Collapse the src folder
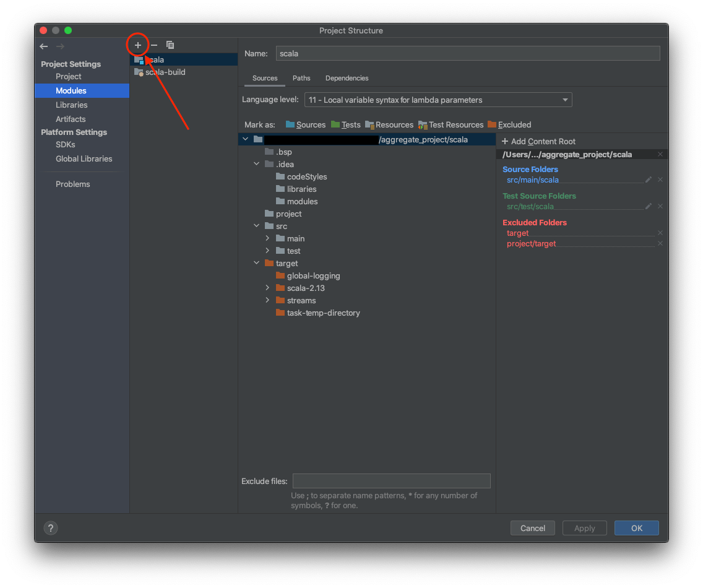The height and width of the screenshot is (588, 703). point(256,225)
